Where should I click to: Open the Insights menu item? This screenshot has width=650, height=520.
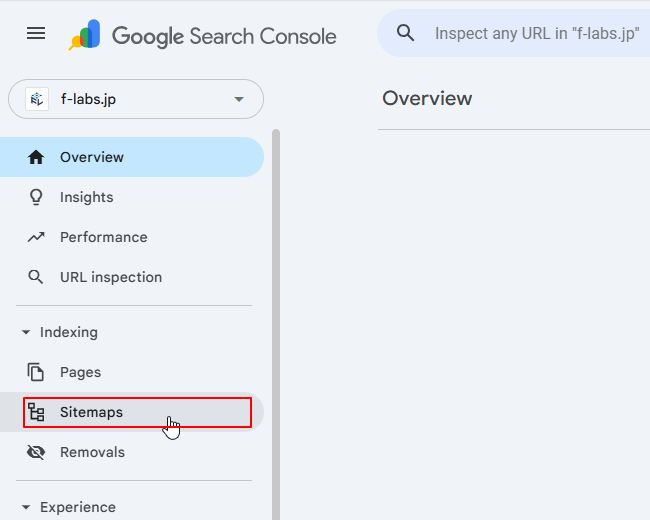(x=132, y=197)
